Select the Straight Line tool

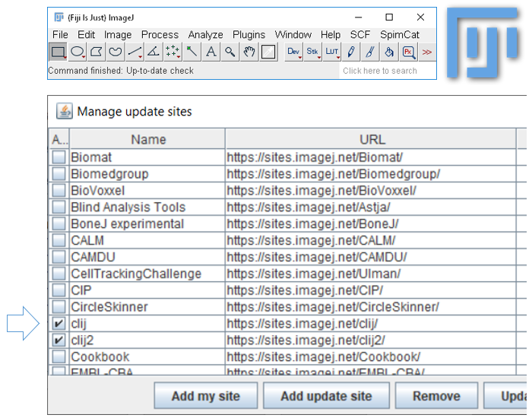click(x=135, y=52)
